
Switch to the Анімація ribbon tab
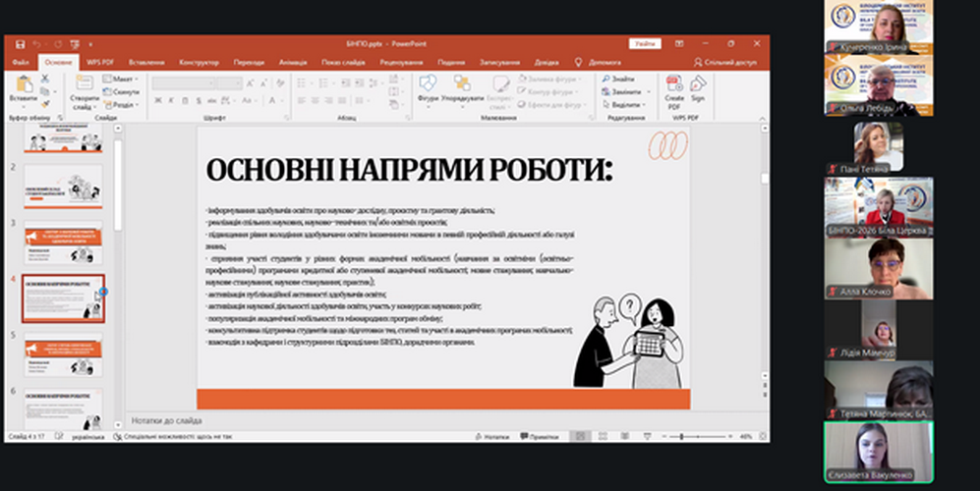292,62
